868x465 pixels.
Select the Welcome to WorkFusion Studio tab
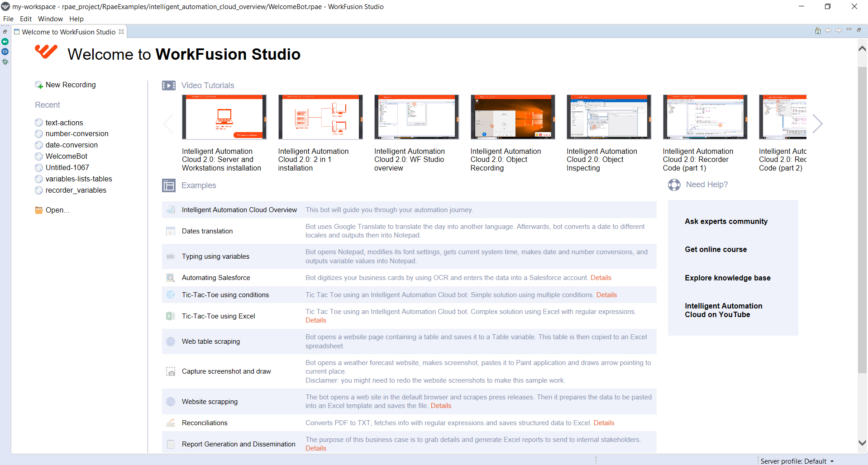click(69, 32)
